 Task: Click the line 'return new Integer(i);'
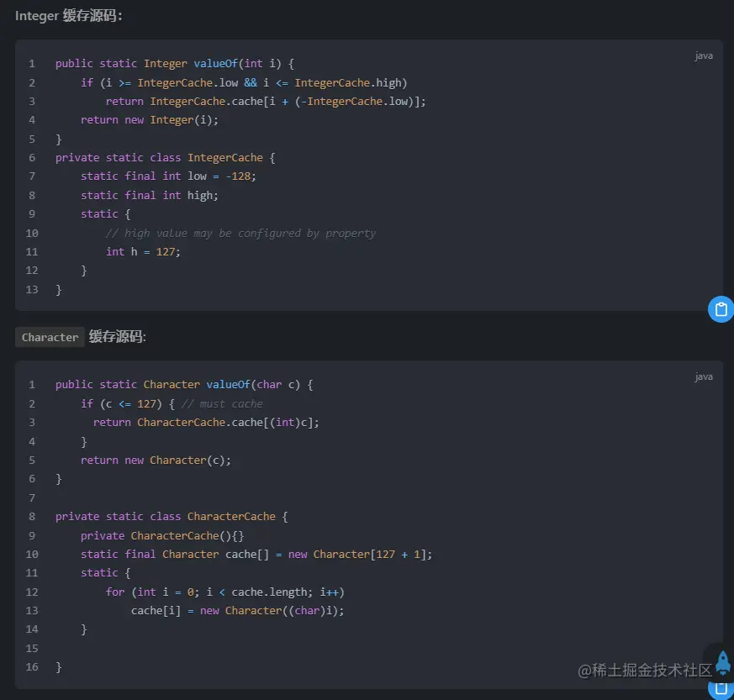click(x=150, y=120)
